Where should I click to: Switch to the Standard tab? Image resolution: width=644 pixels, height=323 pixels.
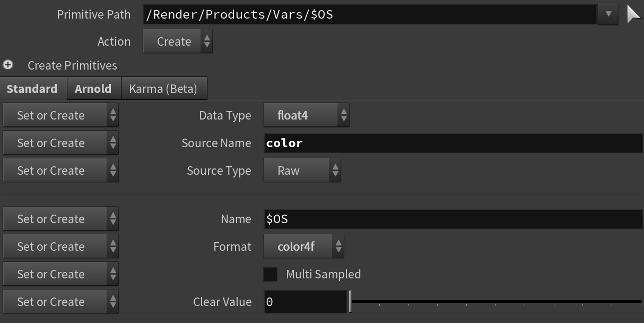pos(32,89)
